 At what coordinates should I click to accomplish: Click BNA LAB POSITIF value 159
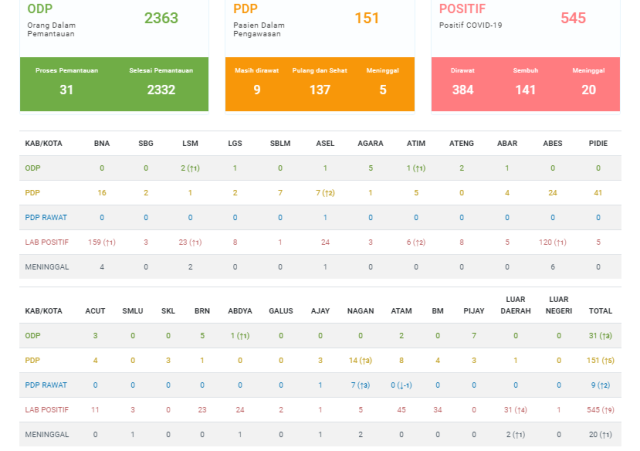[102, 242]
